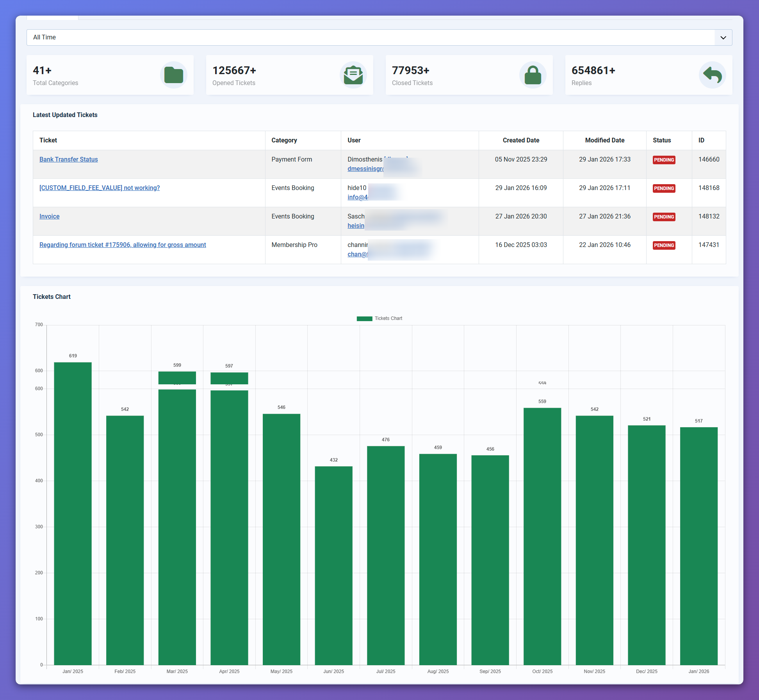Click the Jun/ 2025 bar labeled 432
The width and height of the screenshot is (759, 700).
coord(333,565)
